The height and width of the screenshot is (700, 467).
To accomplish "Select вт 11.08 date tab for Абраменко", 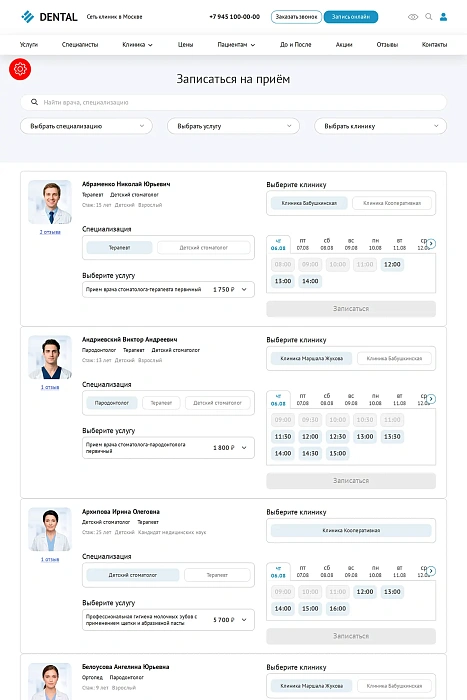I will pyautogui.click(x=399, y=244).
